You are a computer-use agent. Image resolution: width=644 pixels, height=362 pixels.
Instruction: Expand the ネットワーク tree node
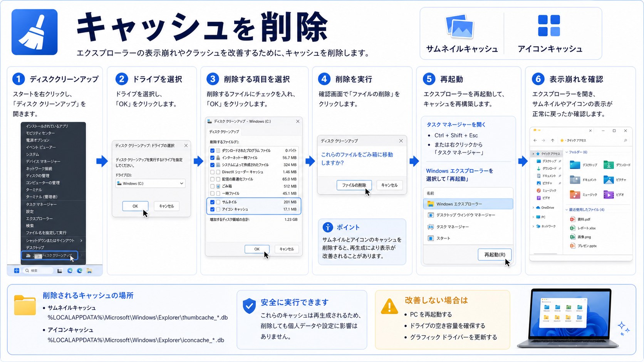coord(533,226)
